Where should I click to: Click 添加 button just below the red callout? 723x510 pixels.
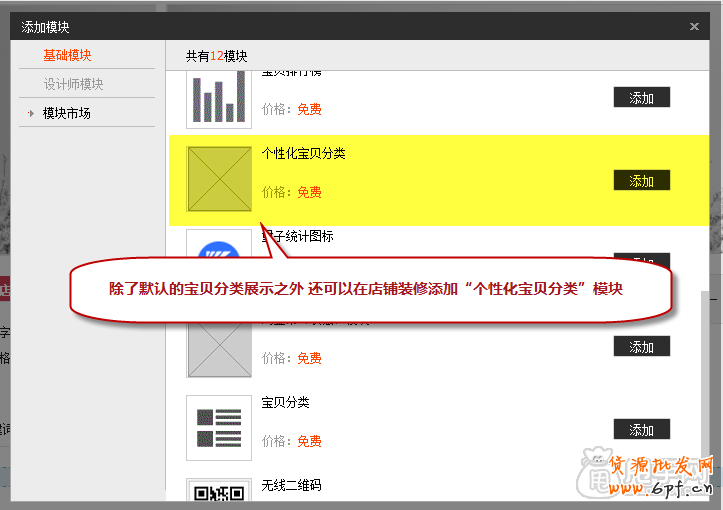641,347
